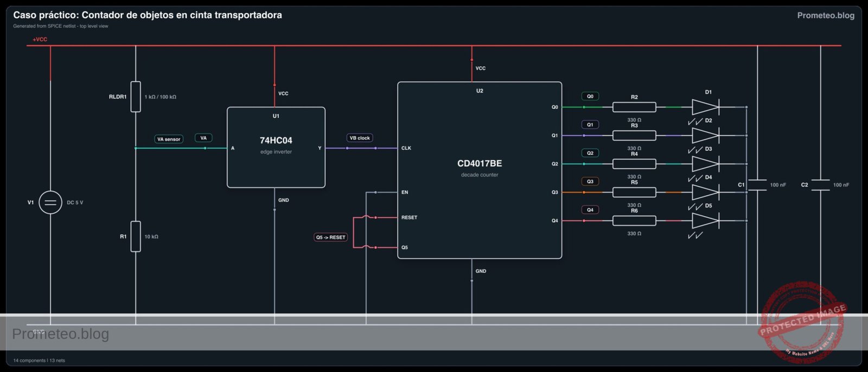Click the VCC pin label above U1
Screen dimensions: 868x372
[x=284, y=93]
